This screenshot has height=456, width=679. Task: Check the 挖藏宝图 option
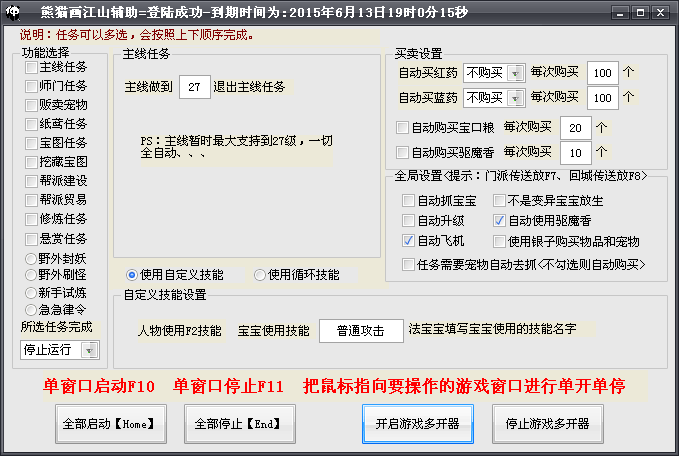pyautogui.click(x=31, y=162)
